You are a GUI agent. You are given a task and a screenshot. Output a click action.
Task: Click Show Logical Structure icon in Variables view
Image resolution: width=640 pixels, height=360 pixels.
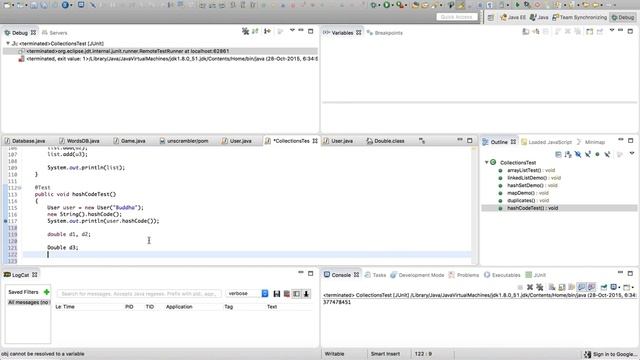536,31
